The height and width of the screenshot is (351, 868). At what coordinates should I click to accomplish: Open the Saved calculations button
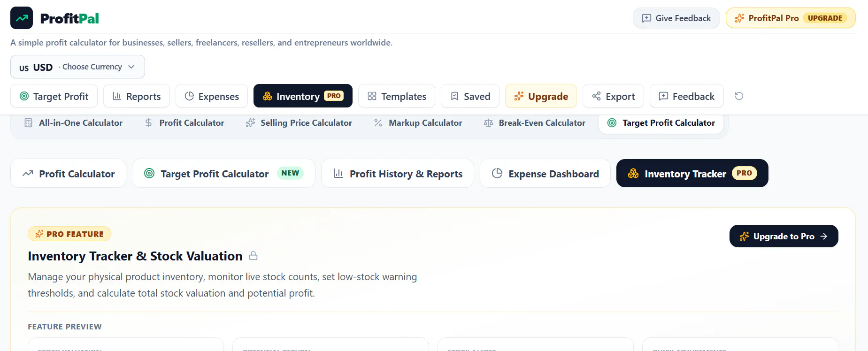click(x=470, y=96)
